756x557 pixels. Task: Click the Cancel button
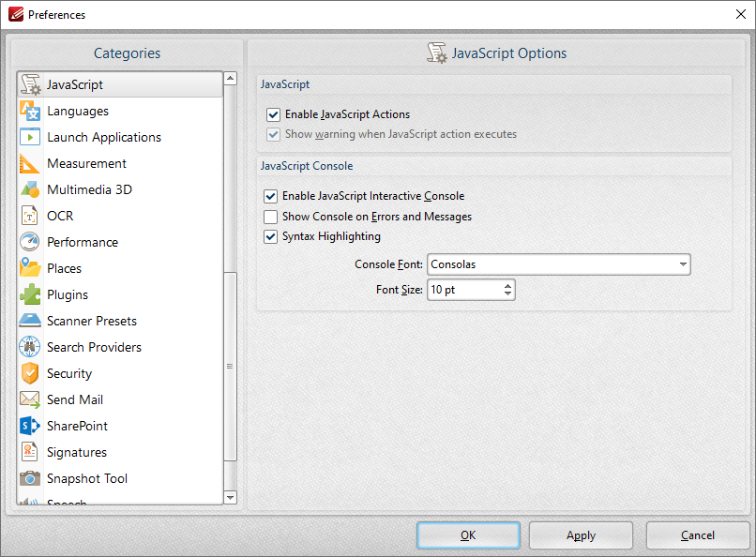(x=698, y=535)
